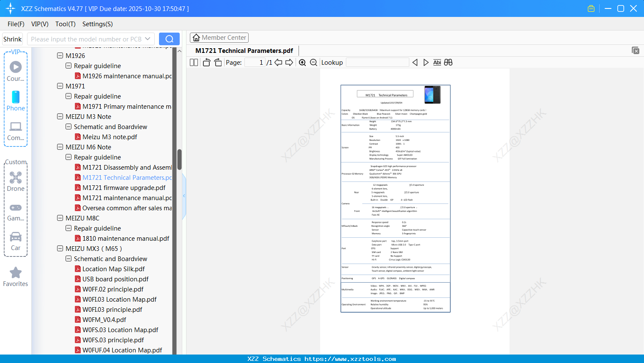Collapse Repair guideline under MEIZU M6 Note

tap(69, 157)
